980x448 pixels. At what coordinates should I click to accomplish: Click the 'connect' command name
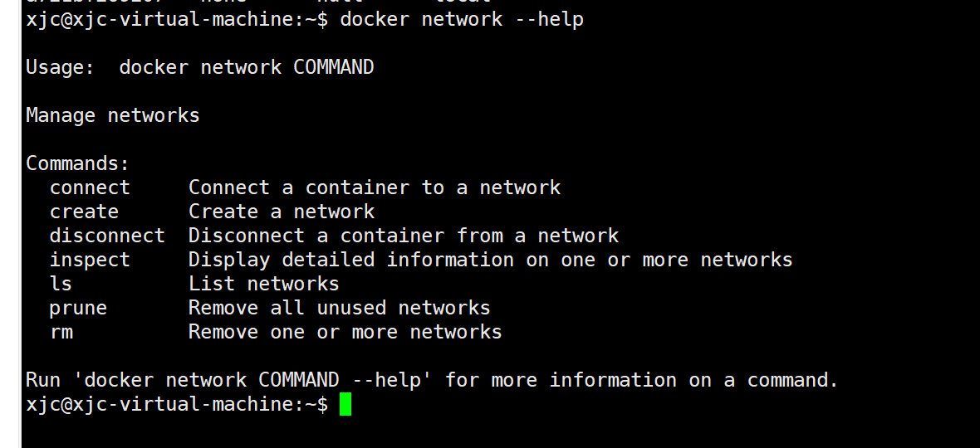(x=90, y=187)
